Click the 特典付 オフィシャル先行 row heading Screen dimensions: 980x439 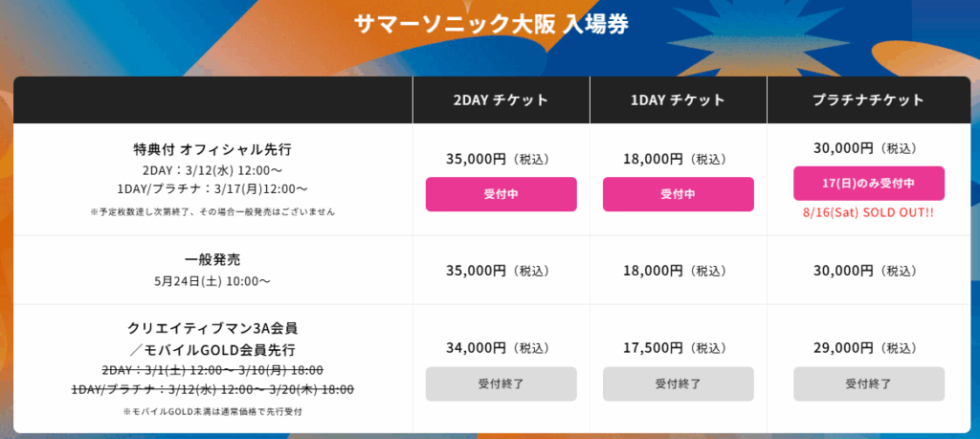(x=212, y=150)
